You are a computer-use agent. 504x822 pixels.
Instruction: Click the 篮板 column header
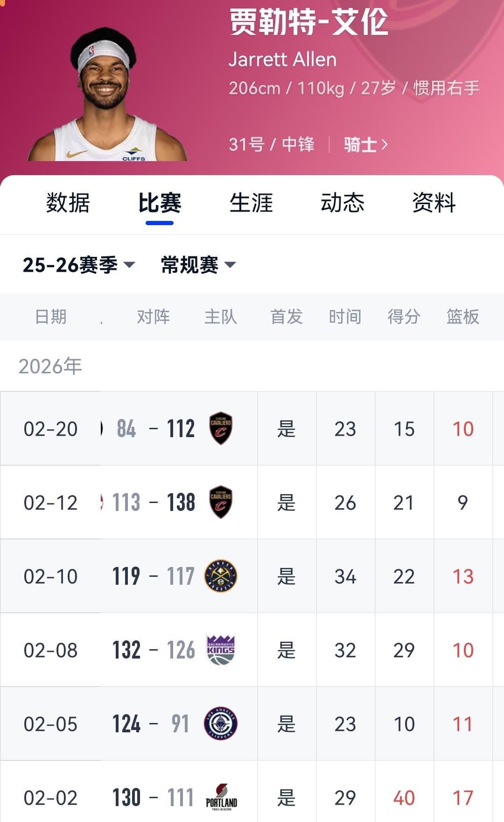pyautogui.click(x=463, y=316)
